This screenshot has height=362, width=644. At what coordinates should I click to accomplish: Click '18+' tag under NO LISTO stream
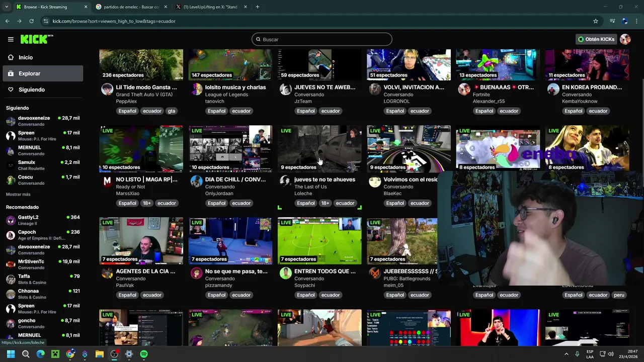(x=146, y=203)
